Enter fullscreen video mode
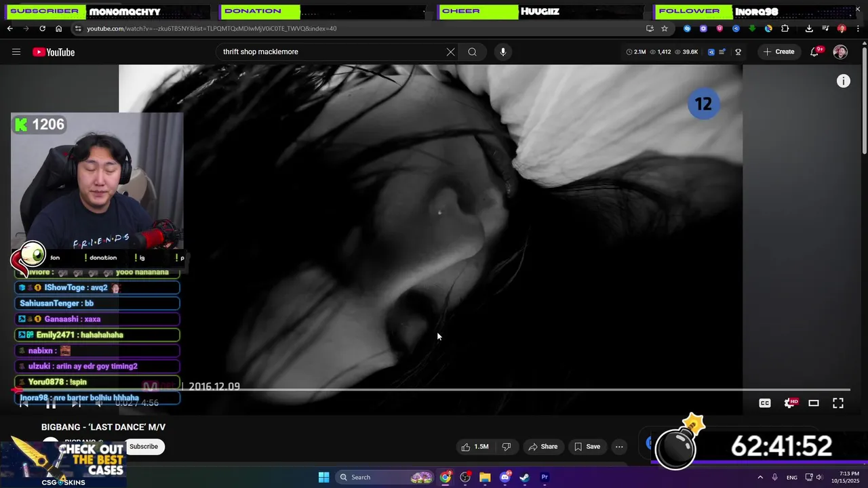The image size is (868, 488). click(838, 403)
